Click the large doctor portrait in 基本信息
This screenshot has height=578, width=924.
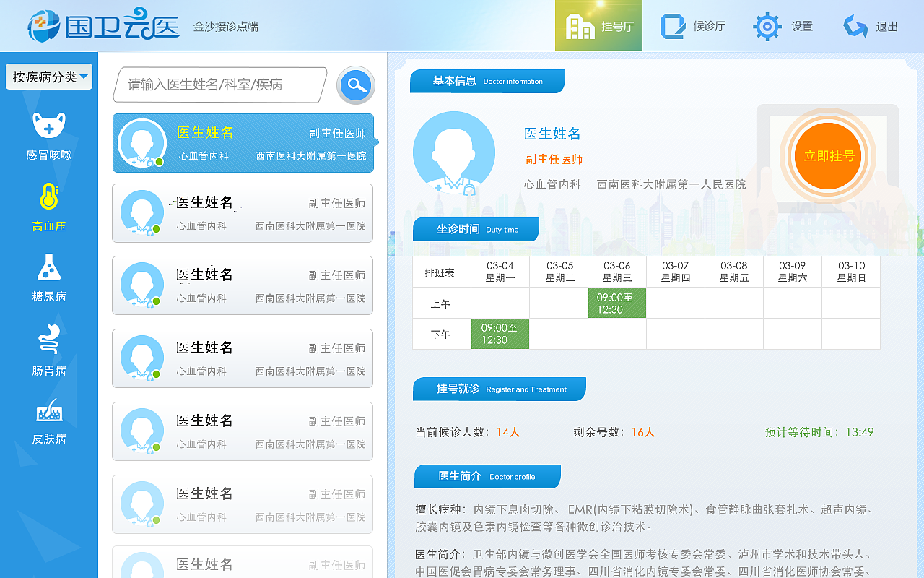pos(454,153)
